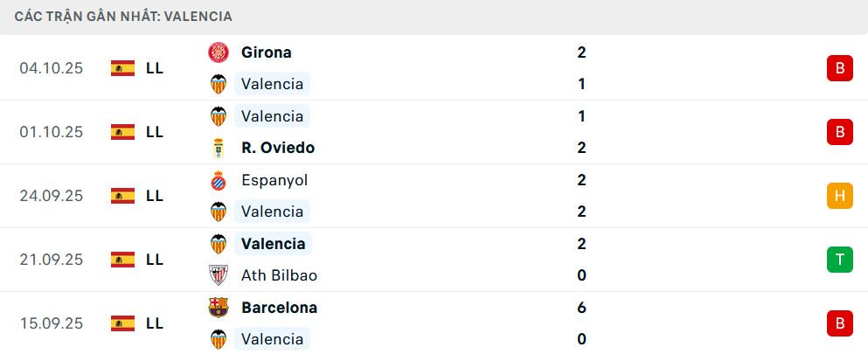
Task: Click the Girona club crest icon
Action: pos(218,52)
